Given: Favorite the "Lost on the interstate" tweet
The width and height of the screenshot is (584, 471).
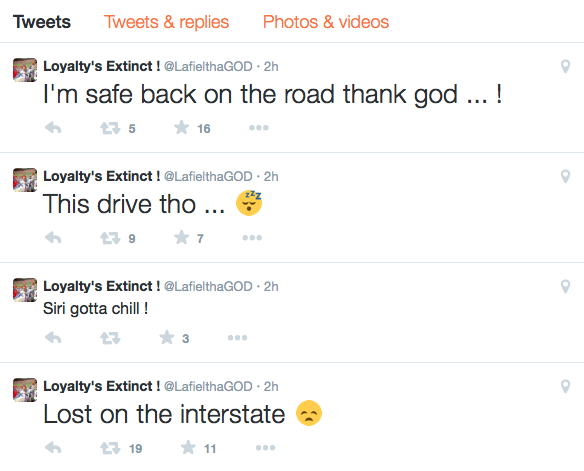Looking at the screenshot, I should pos(188,447).
